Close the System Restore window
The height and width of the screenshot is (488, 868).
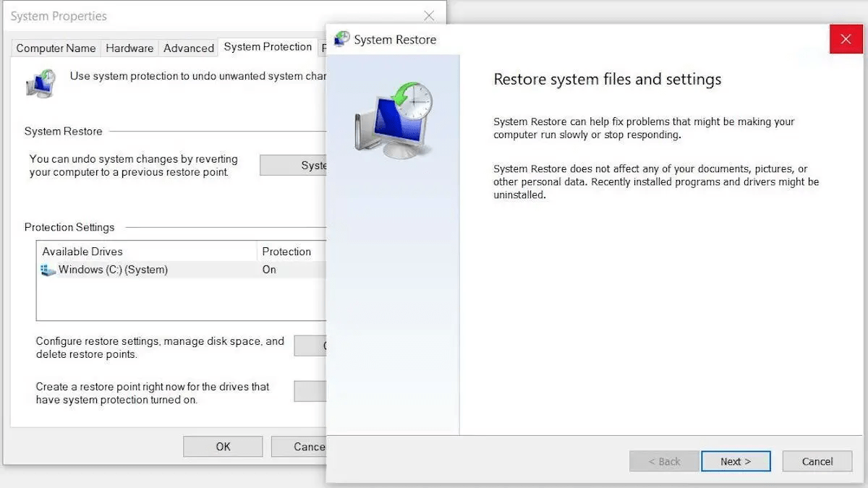click(x=846, y=39)
